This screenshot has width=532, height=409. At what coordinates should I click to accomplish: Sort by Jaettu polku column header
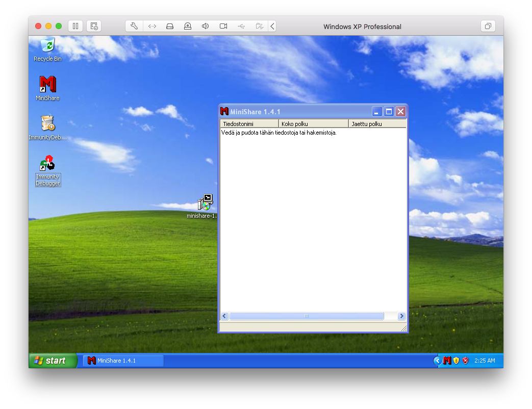(x=377, y=124)
